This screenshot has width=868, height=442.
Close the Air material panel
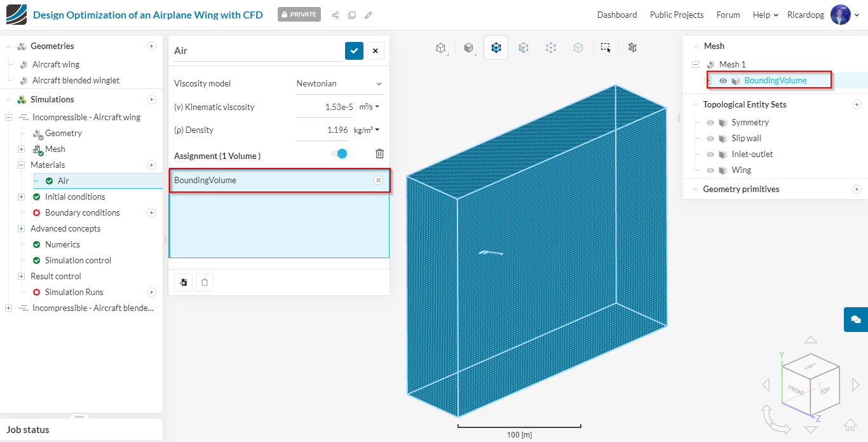375,51
